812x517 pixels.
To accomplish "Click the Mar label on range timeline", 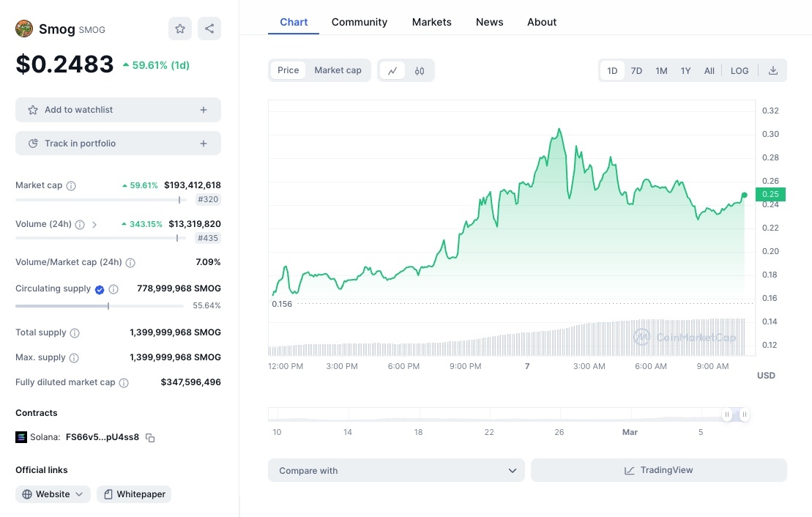I will click(x=630, y=432).
